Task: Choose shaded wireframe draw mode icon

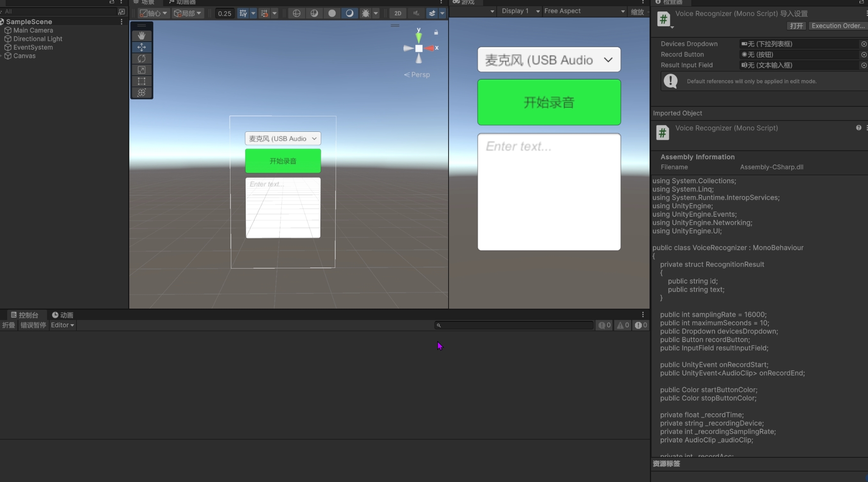Action: coord(314,13)
